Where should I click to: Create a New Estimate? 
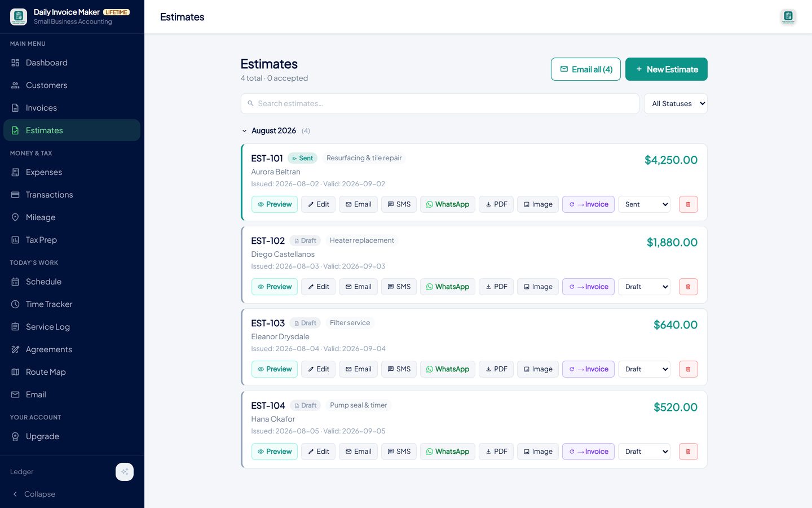point(667,69)
